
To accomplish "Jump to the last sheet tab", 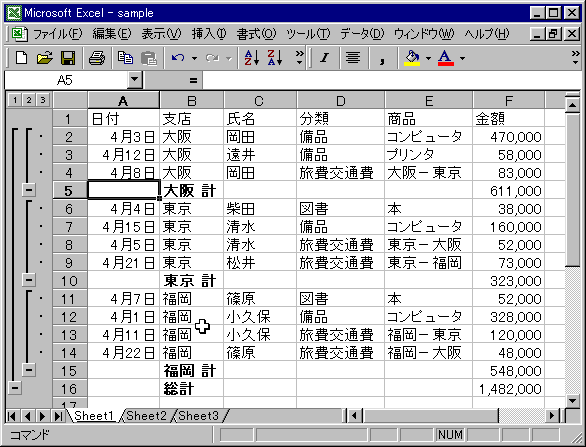I will tap(58, 416).
